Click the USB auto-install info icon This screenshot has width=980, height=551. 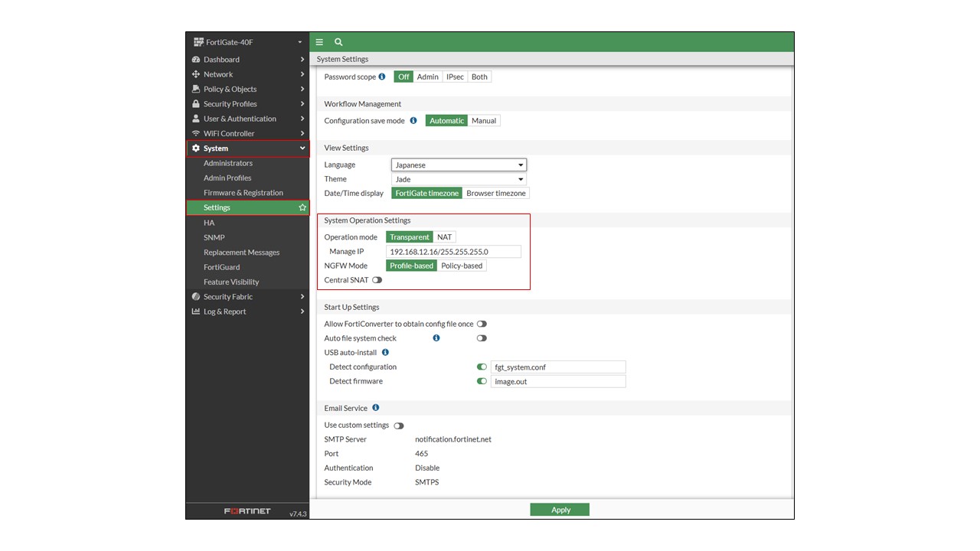(385, 353)
